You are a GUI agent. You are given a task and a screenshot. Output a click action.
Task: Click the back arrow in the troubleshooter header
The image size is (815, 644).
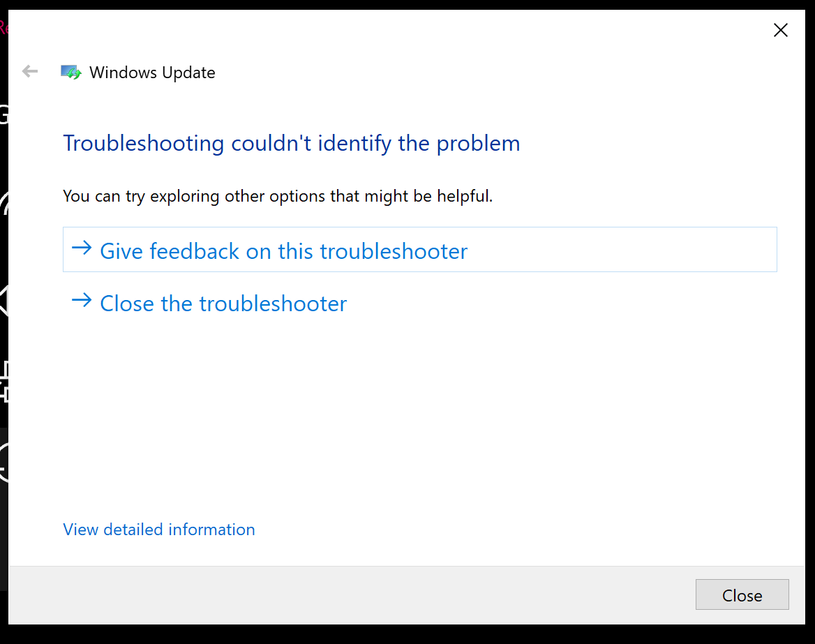[x=29, y=71]
